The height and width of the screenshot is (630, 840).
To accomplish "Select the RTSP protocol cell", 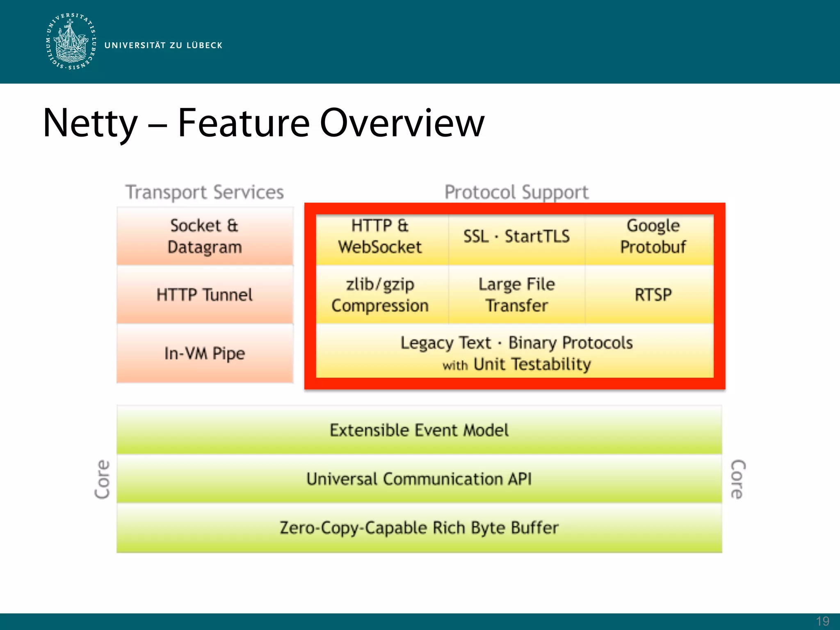I will pyautogui.click(x=653, y=295).
